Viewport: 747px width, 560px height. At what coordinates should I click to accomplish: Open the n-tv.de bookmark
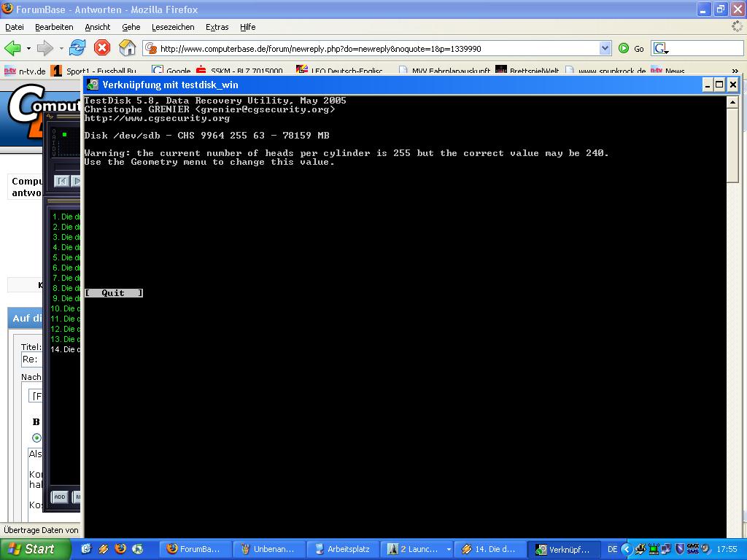[25, 71]
